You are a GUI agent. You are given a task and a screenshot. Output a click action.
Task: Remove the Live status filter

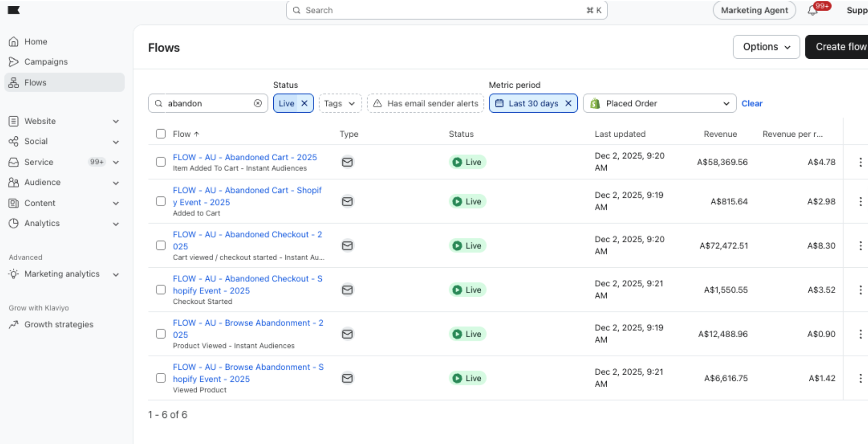[304, 104]
